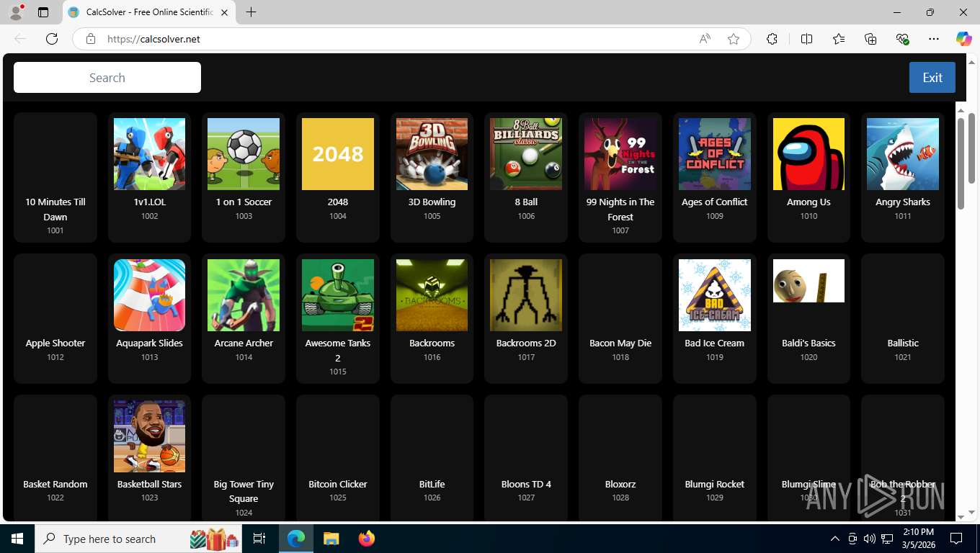Open the Favorites list
This screenshot has width=980, height=553.
(839, 39)
